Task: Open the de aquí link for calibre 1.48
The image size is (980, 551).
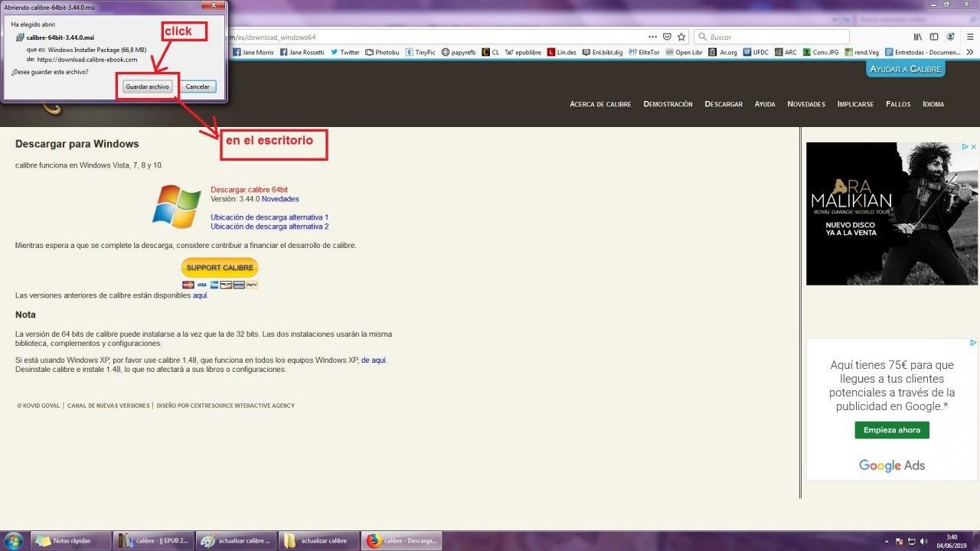Action: coord(374,360)
